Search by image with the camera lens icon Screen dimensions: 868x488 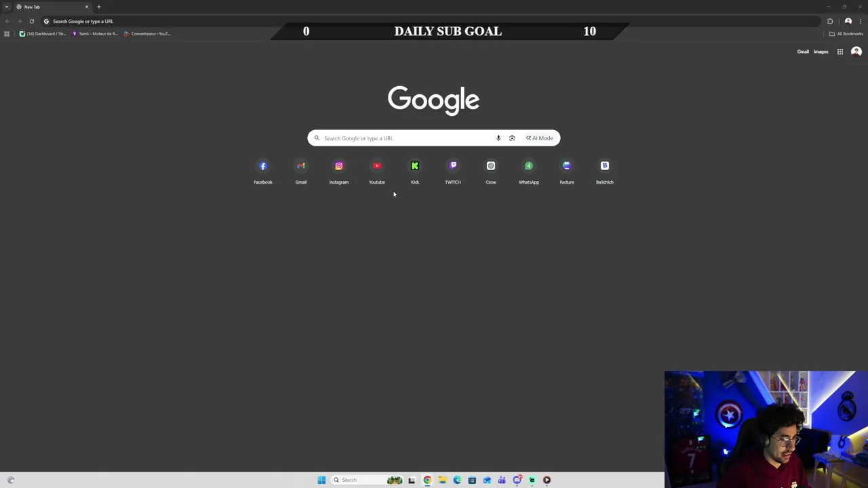(x=512, y=138)
